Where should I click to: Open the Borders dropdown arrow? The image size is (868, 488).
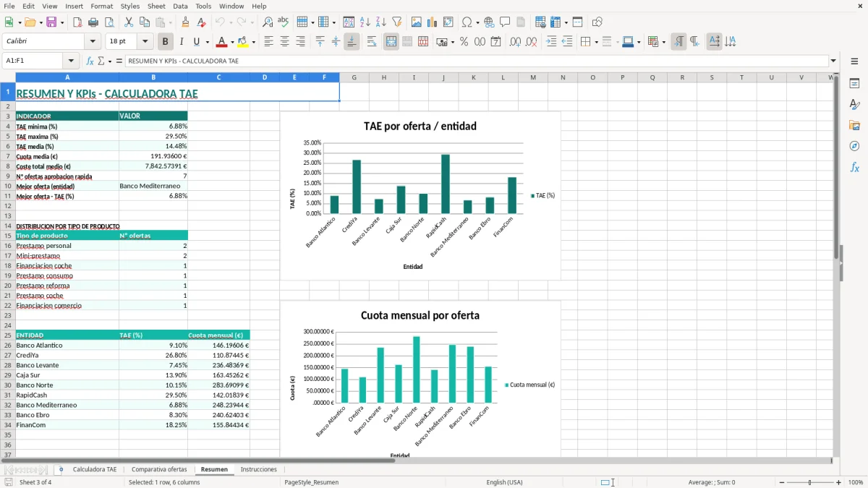(597, 42)
